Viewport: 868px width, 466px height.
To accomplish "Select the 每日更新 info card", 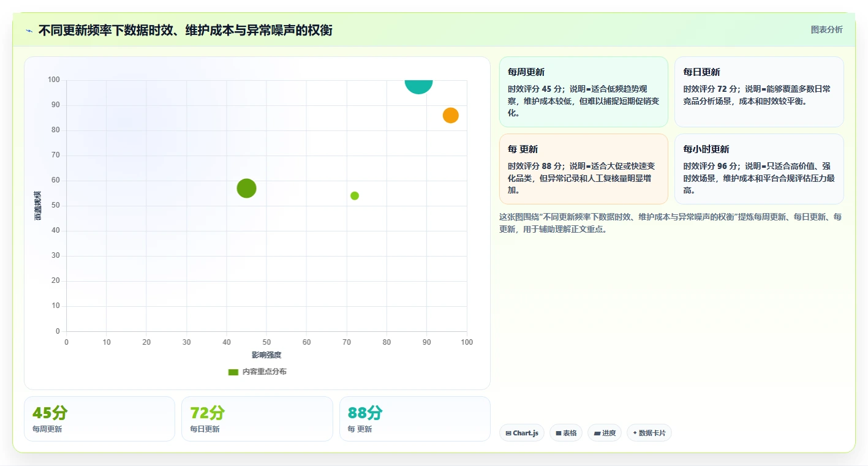I will coord(759,92).
